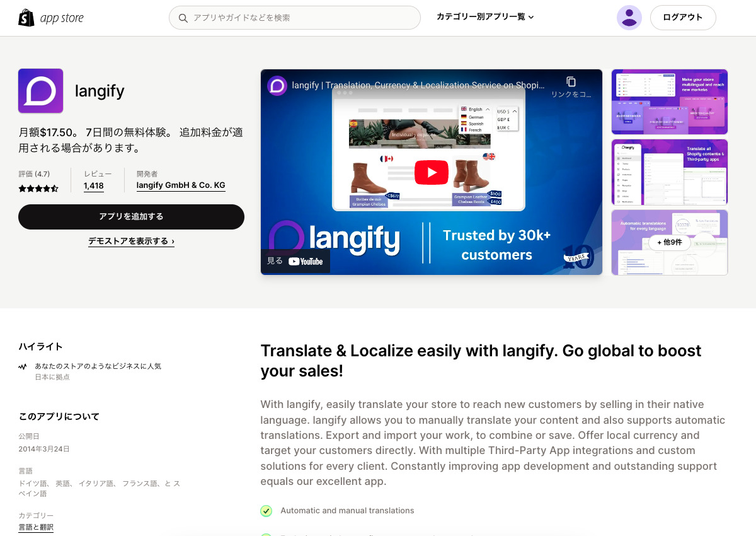756x536 pixels.
Task: Click the アプリを追加する button
Action: tap(131, 216)
